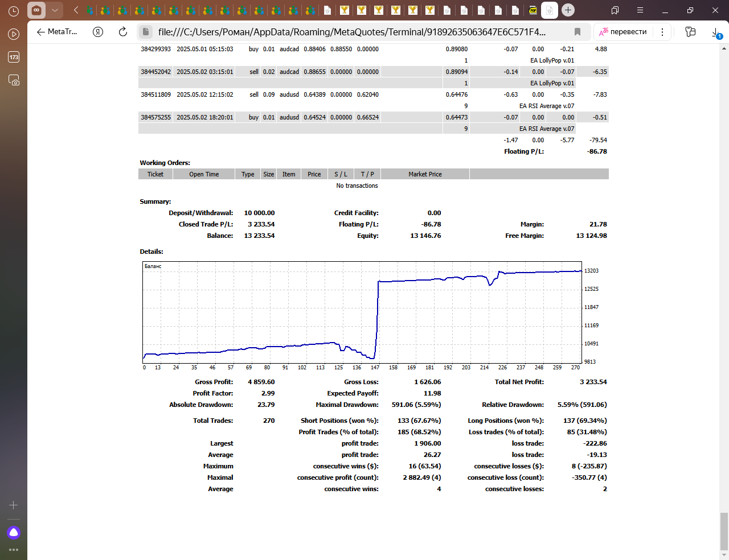Click the Equity value 13 146.76
Viewport: 729px width, 560px height.
426,236
